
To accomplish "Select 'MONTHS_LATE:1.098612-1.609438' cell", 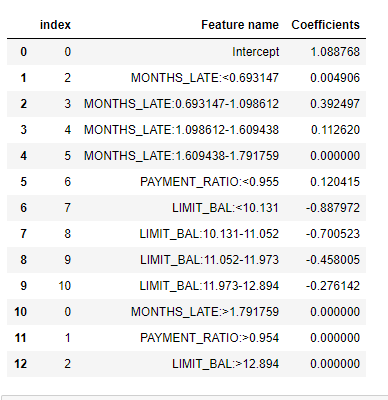I will (x=181, y=130).
